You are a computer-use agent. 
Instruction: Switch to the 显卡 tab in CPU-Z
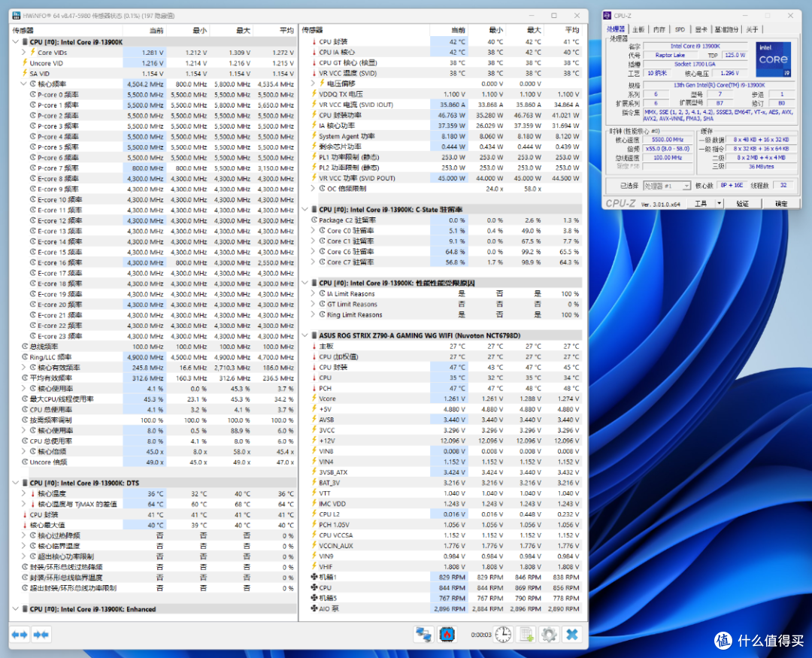pos(701,29)
